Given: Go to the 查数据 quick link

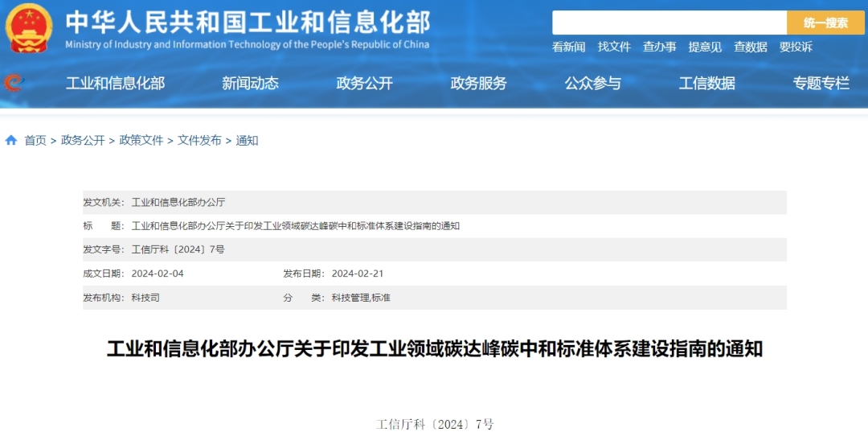Looking at the screenshot, I should click(x=750, y=47).
